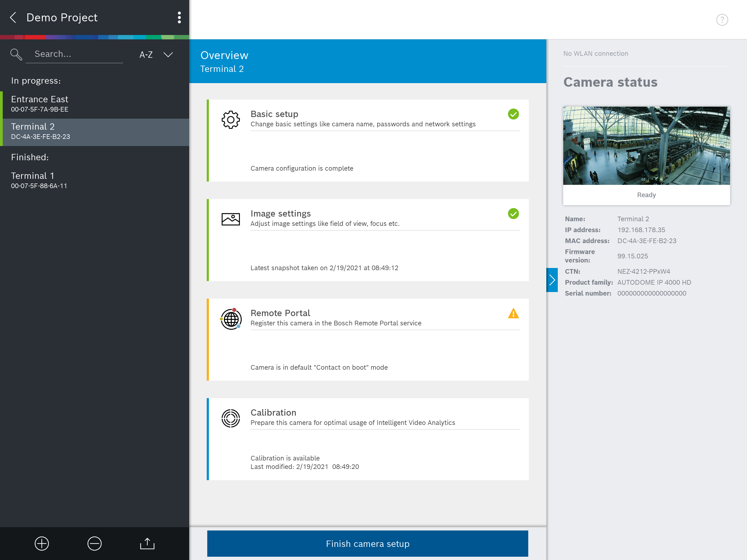Image resolution: width=747 pixels, height=560 pixels.
Task: Click 'Last modified: 2/19/2021' text
Action: 305,466
